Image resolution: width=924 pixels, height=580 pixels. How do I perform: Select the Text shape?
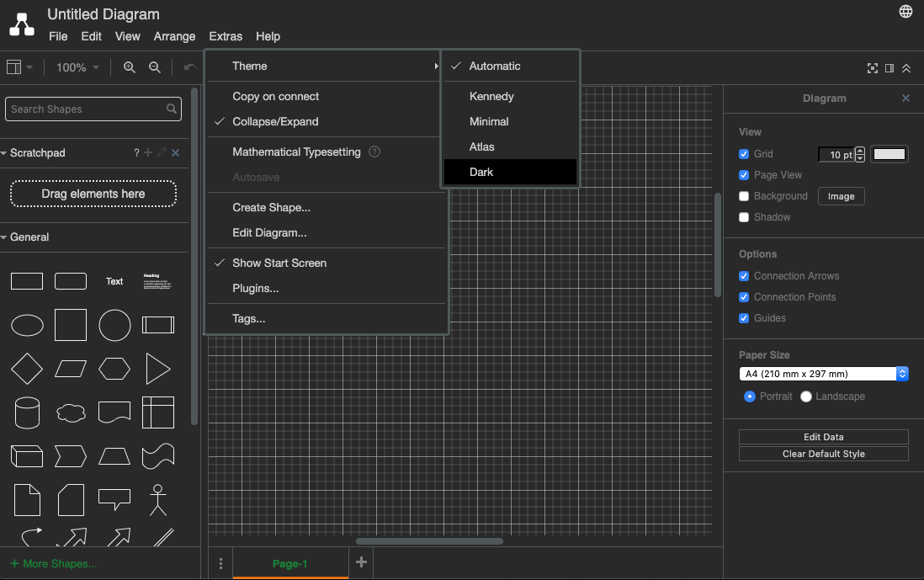click(114, 281)
